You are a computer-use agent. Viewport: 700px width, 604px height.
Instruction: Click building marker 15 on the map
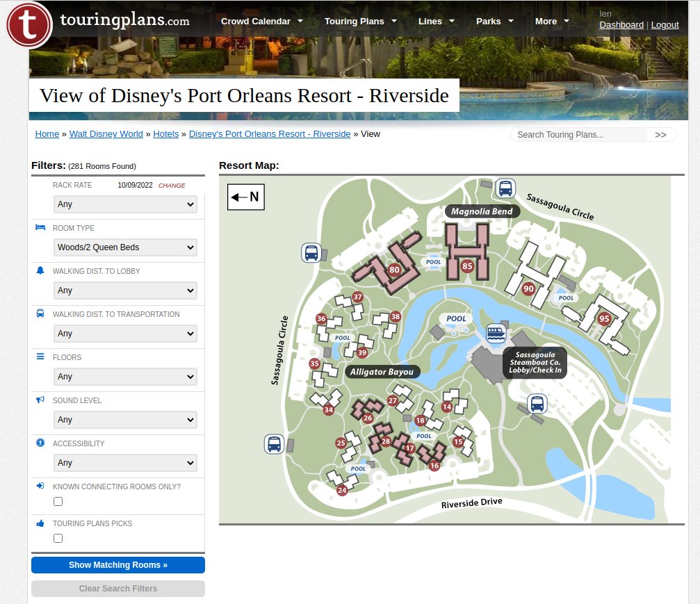click(458, 442)
